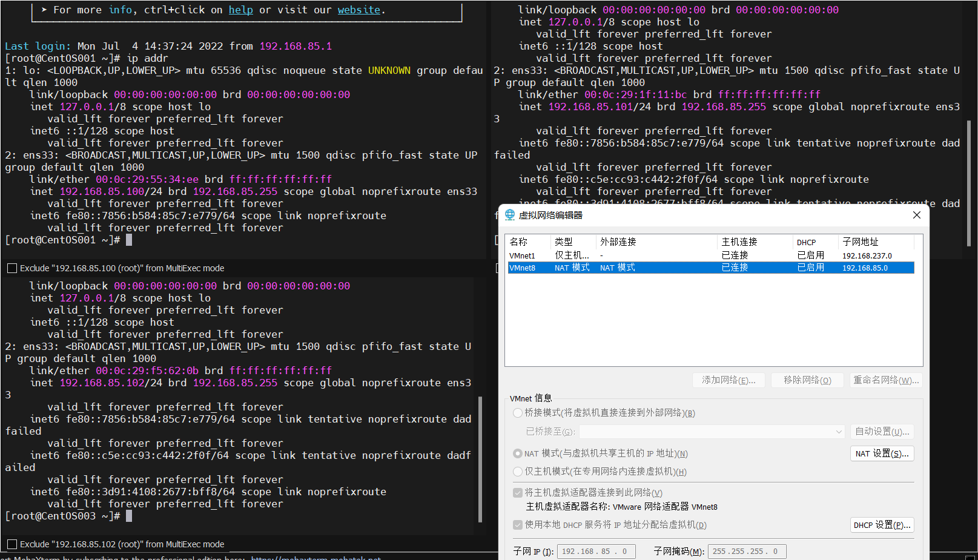
Task: Toggle 将主机虚拟适配器连接到此网络 checkbox
Action: pyautogui.click(x=518, y=493)
